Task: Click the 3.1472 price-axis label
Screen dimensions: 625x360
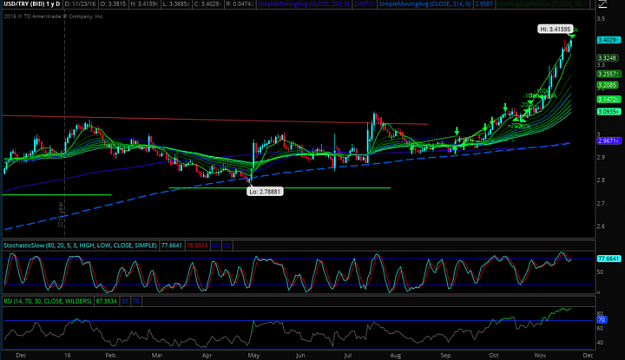Action: click(x=609, y=99)
